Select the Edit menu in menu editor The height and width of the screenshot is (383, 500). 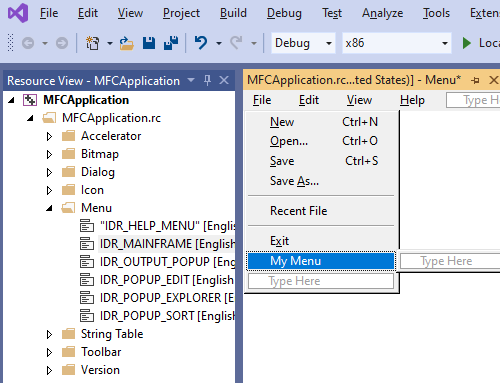pos(309,100)
